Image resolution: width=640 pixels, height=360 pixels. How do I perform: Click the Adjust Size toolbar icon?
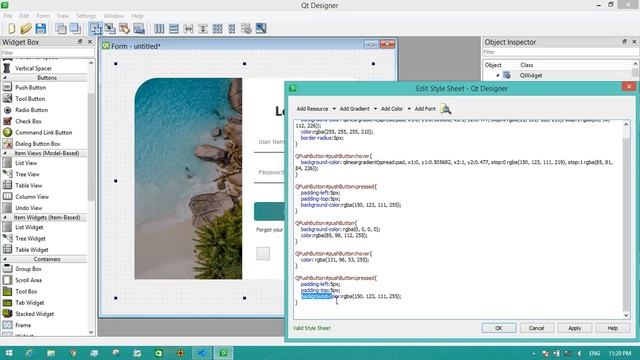click(261, 29)
